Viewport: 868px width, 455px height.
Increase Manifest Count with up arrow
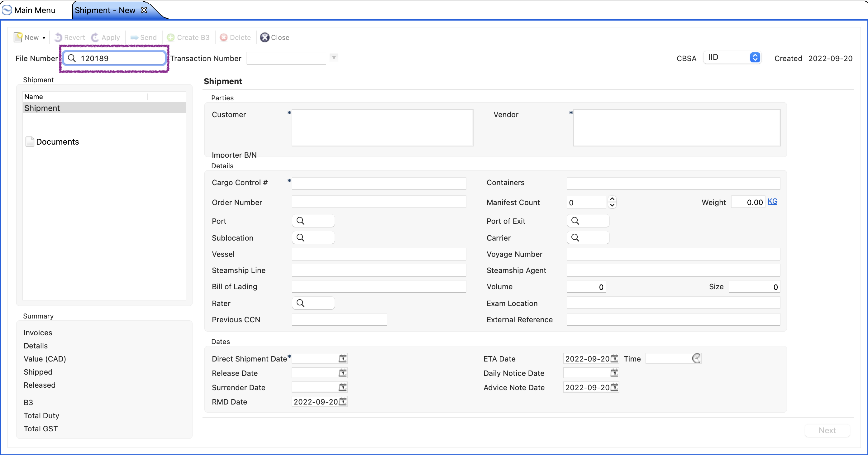612,199
